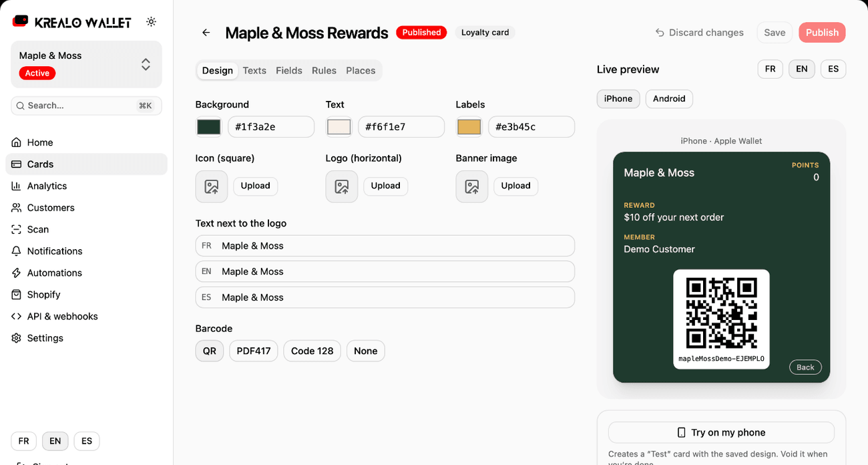Click the Banner image placeholder icon
The height and width of the screenshot is (465, 868).
click(x=472, y=186)
